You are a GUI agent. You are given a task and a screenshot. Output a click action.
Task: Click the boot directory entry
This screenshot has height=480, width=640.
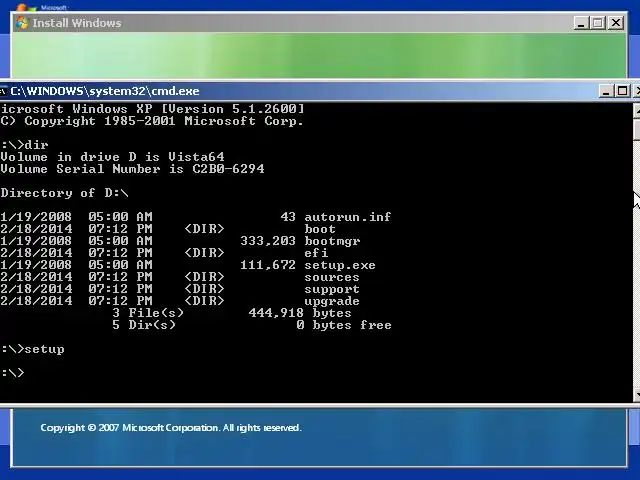coord(320,229)
